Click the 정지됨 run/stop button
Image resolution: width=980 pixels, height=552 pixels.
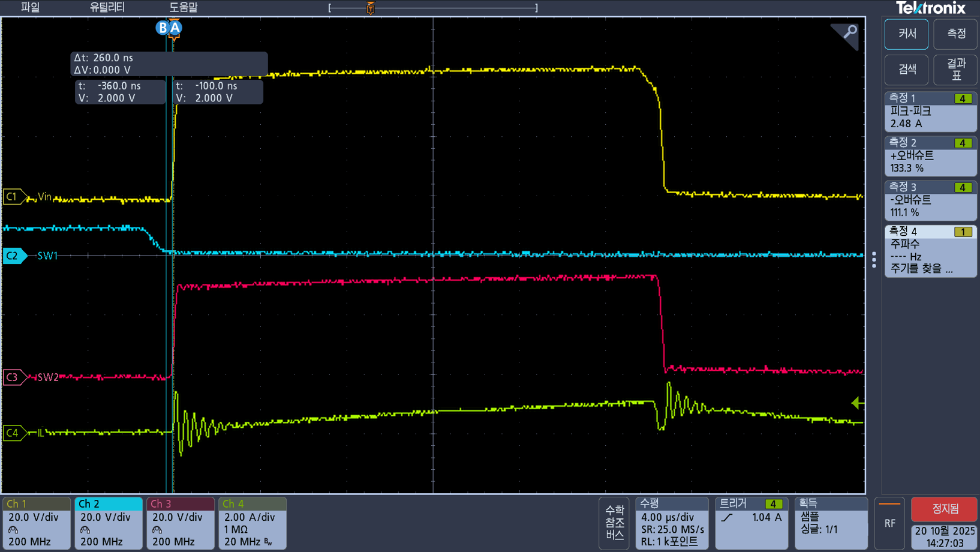coord(945,509)
